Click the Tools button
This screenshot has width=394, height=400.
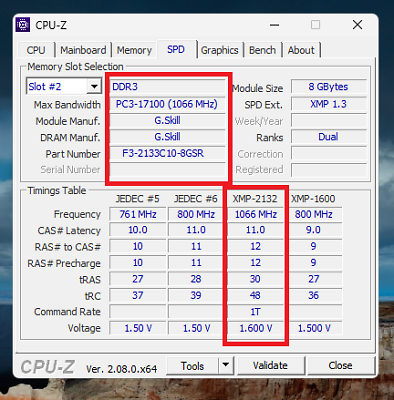(192, 366)
